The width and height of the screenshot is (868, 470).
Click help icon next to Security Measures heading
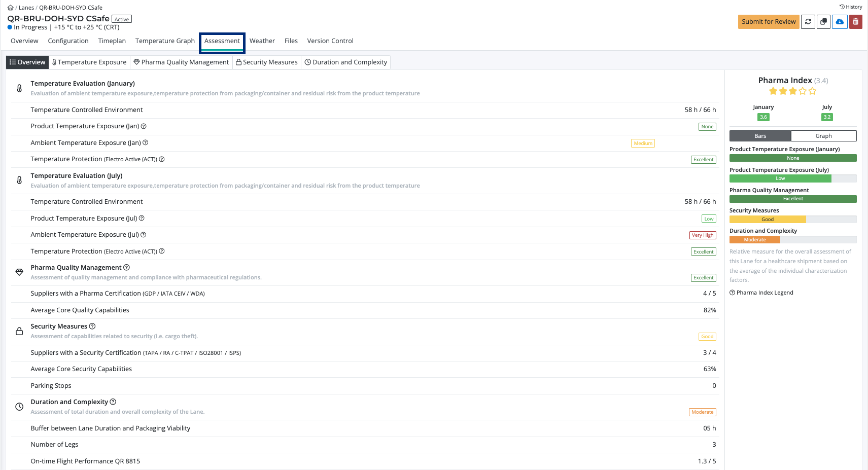(92, 327)
